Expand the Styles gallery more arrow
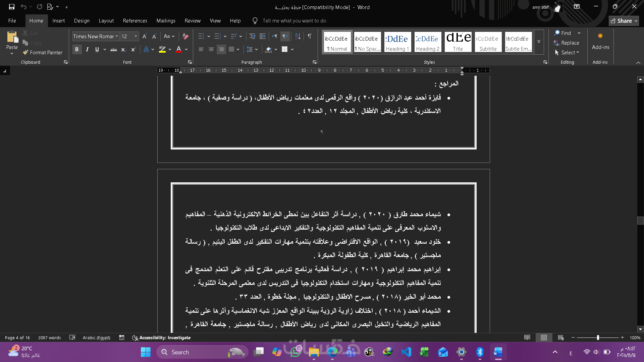Viewport: 644px width, 362px height. tap(539, 42)
